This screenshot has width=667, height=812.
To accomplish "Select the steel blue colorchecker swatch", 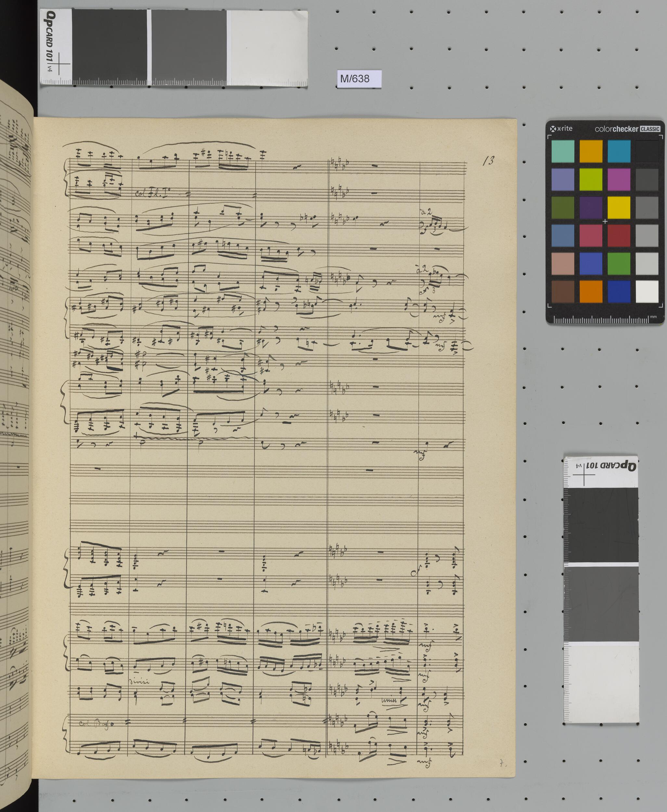I will (x=563, y=235).
